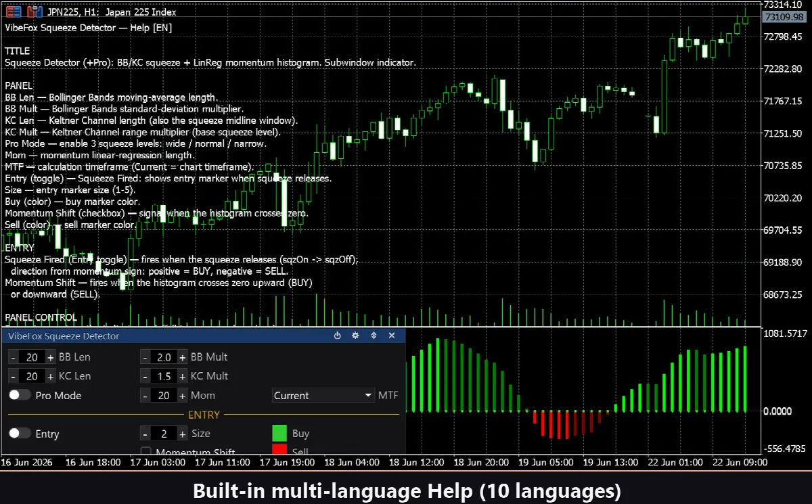Increase BB Len with the plus button
The width and height of the screenshot is (812, 504).
pyautogui.click(x=51, y=357)
